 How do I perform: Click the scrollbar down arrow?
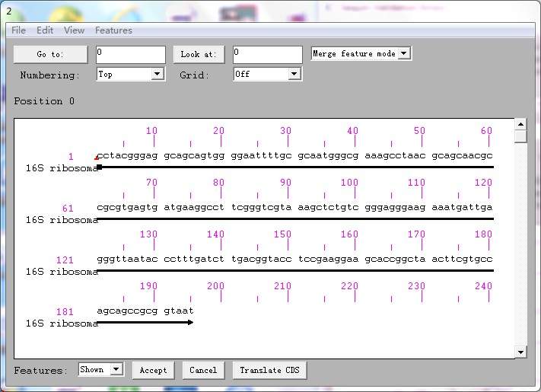tap(520, 352)
